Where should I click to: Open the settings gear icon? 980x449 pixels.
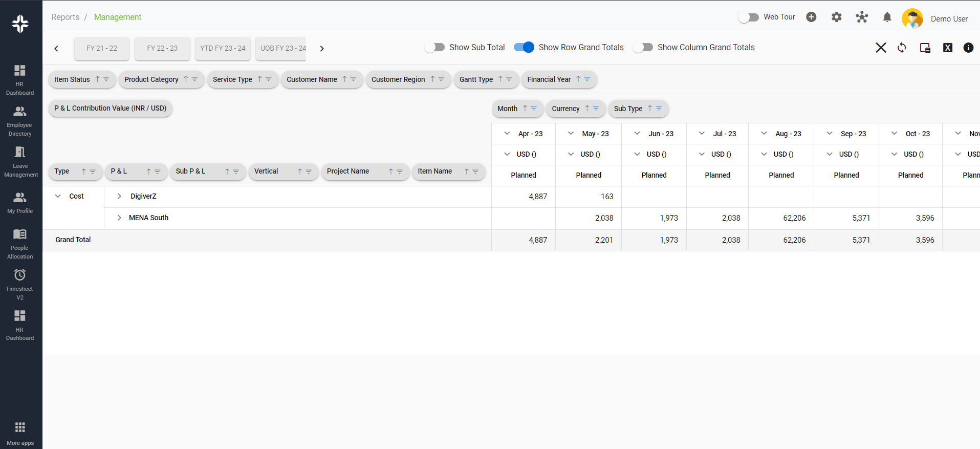coord(836,17)
